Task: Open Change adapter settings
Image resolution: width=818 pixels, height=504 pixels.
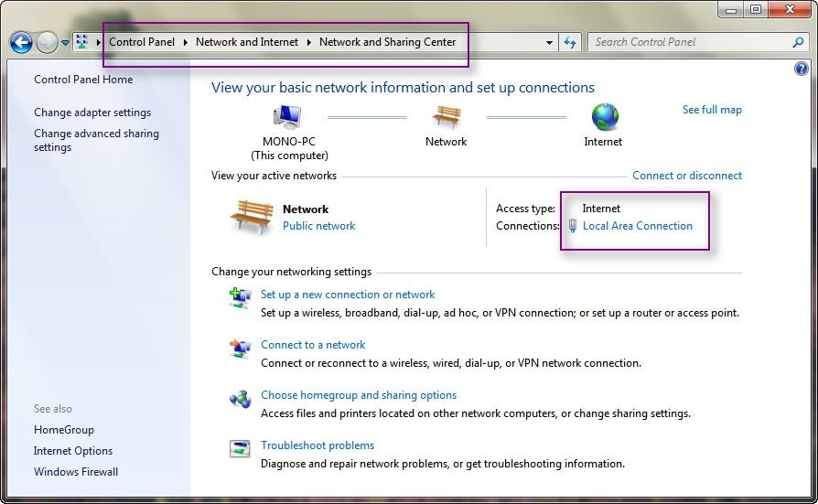Action: [92, 113]
